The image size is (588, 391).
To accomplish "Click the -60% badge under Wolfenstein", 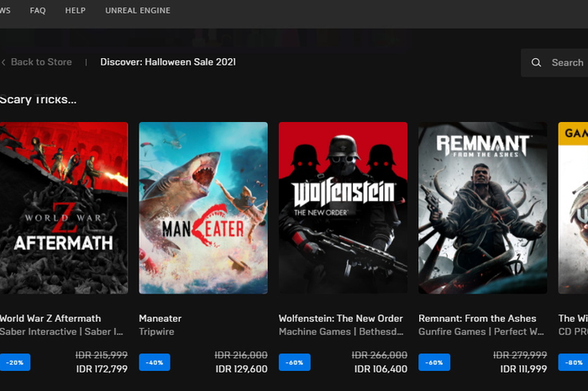I will point(294,362).
